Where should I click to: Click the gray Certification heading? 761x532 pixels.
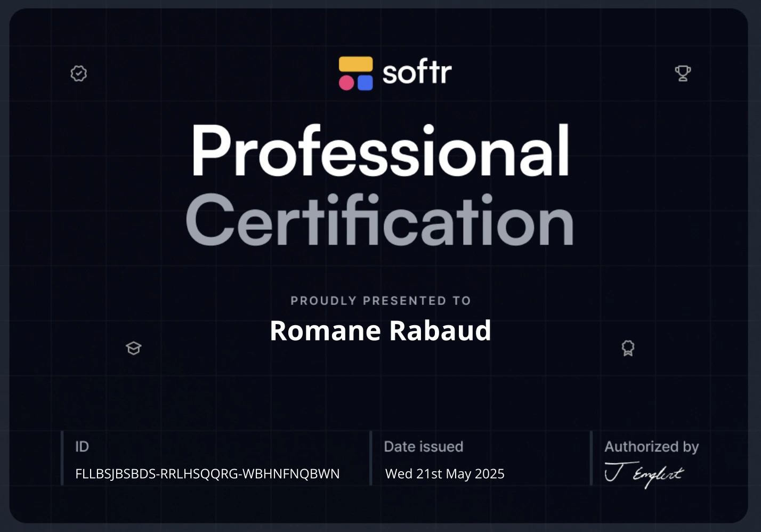380,221
